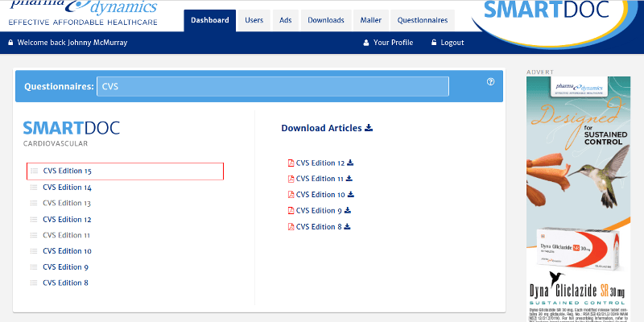Click PDF icon beside CVS Edition 9
This screenshot has height=322, width=644.
point(291,211)
